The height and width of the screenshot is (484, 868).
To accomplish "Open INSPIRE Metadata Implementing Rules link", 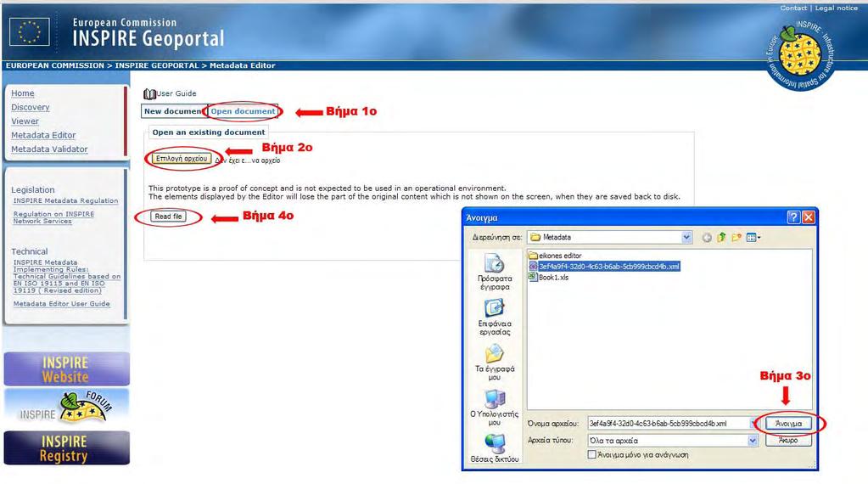I will [67, 276].
